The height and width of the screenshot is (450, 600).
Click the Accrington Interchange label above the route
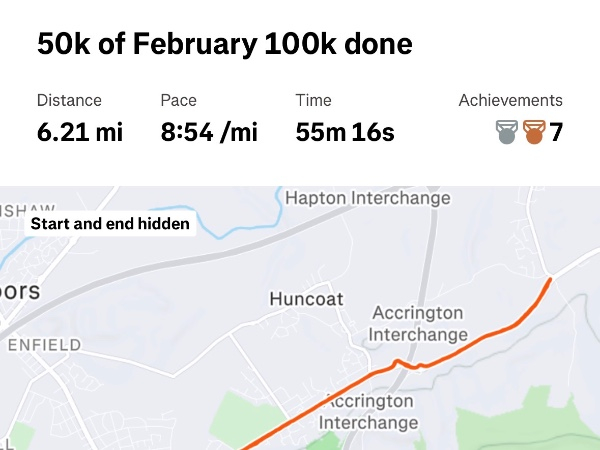click(418, 323)
